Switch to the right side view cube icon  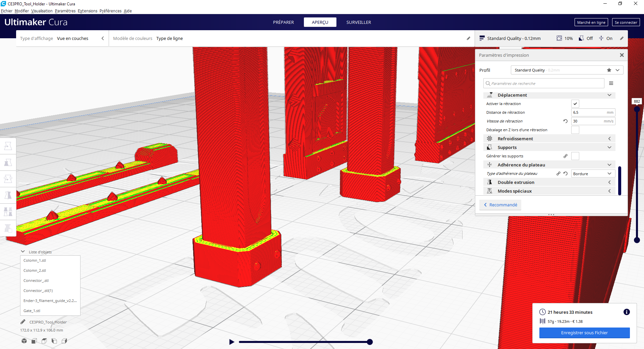64,341
